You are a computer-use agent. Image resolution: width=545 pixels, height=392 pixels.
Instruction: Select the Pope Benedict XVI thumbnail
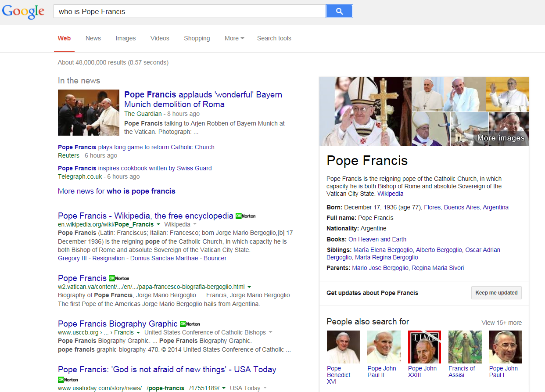coord(344,347)
